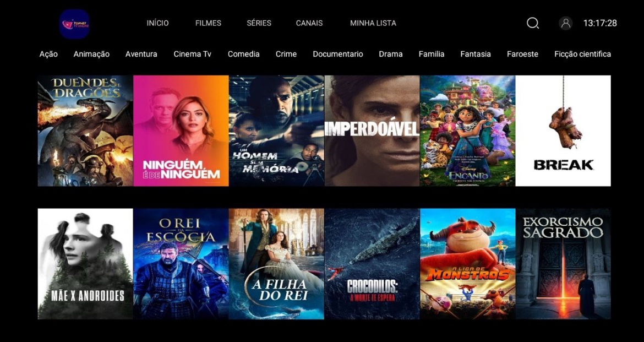The width and height of the screenshot is (644, 342).
Task: Open MINHA LISTA
Action: coord(373,23)
